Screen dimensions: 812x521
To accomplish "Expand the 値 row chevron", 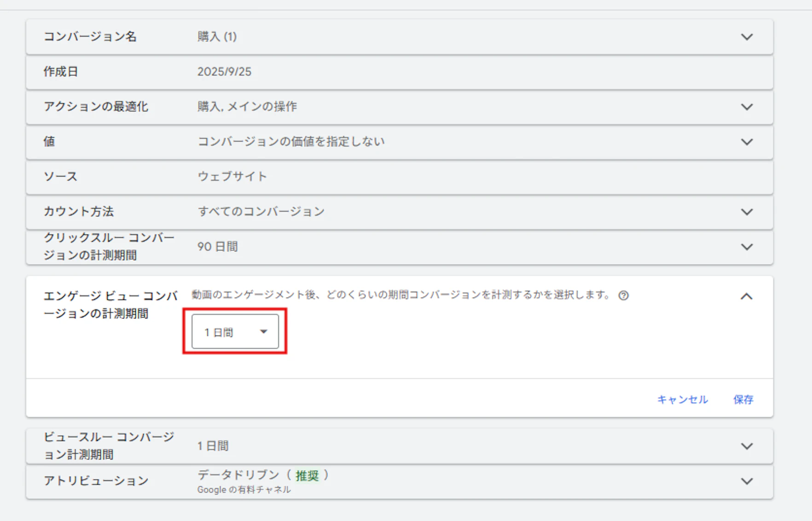I will [747, 142].
